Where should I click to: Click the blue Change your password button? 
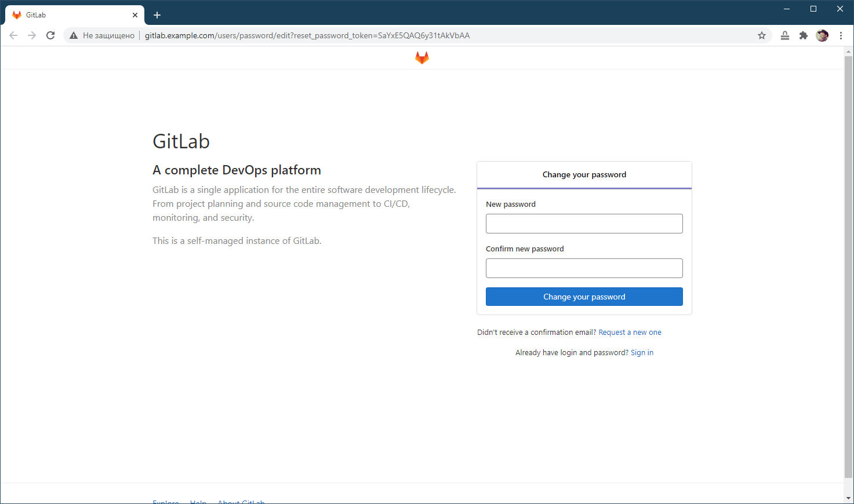(x=584, y=297)
